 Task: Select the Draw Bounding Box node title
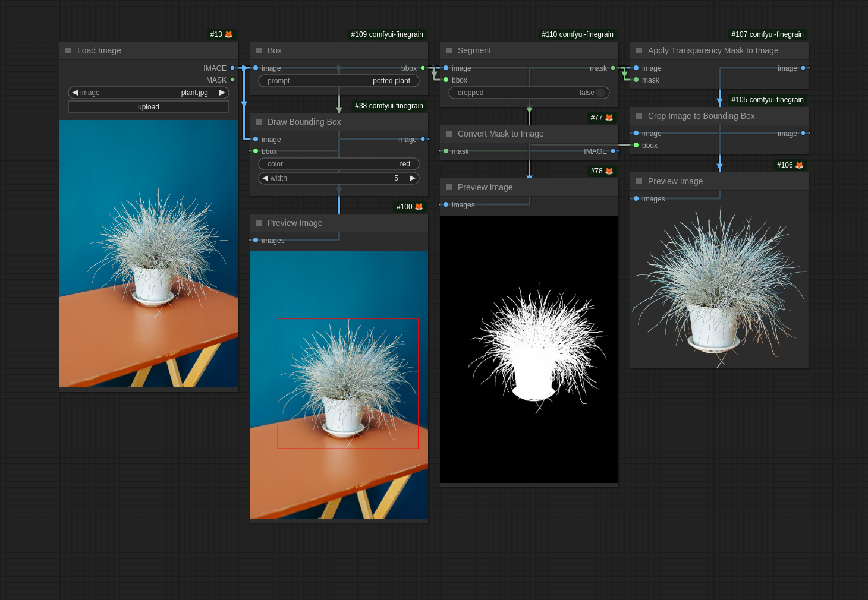(x=304, y=122)
